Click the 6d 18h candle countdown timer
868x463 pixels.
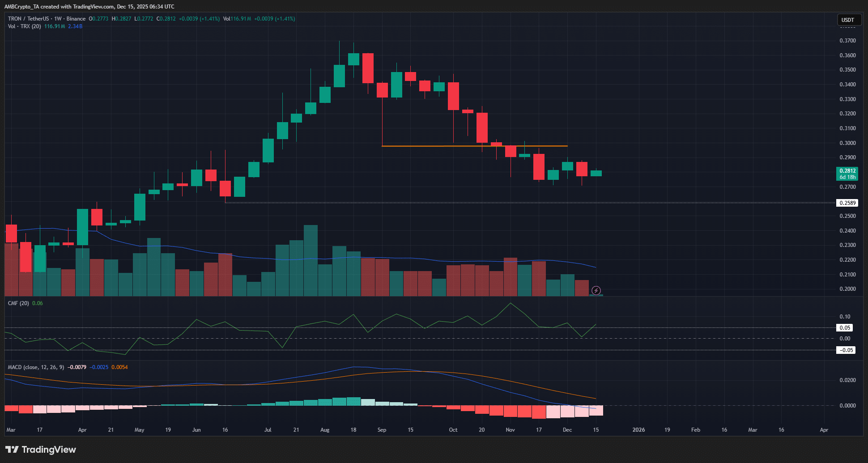pyautogui.click(x=847, y=177)
